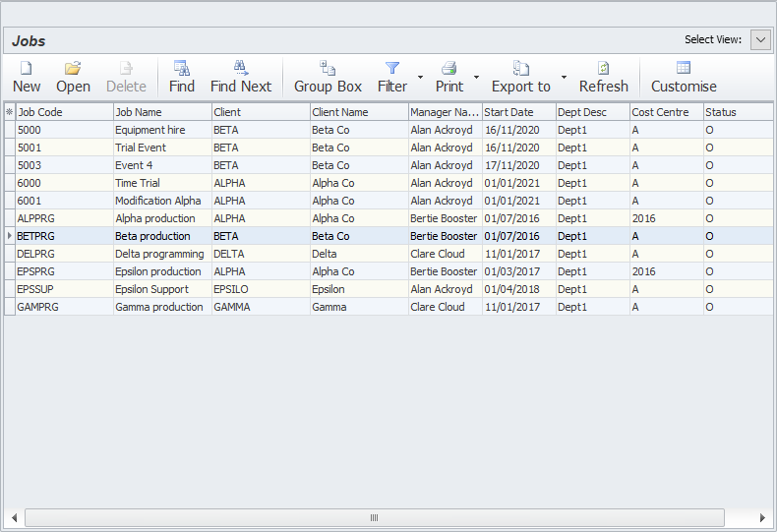Click job code 5001 cell
Image resolution: width=777 pixels, height=532 pixels.
point(64,148)
